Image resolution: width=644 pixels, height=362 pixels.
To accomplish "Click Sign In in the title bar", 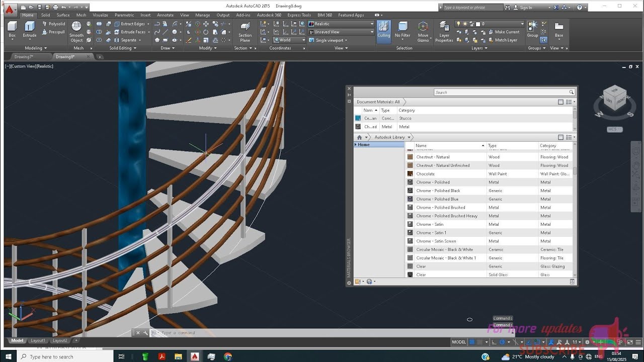I will click(526, 8).
